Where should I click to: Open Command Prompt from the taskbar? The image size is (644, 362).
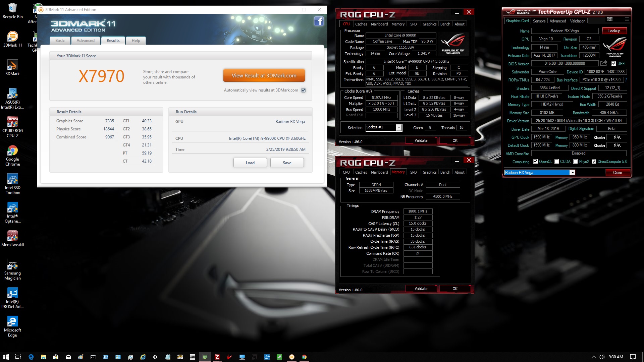point(93,357)
